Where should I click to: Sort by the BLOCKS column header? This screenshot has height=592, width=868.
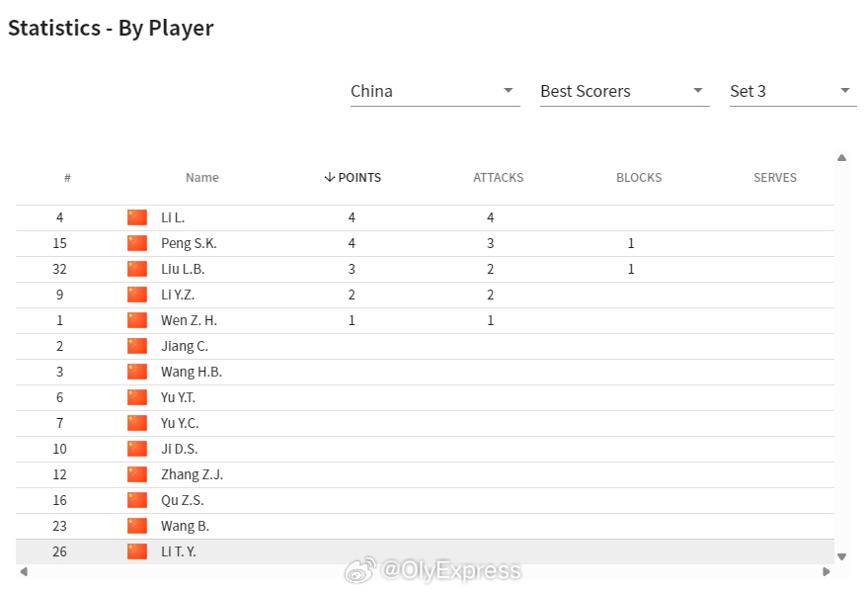point(639,178)
